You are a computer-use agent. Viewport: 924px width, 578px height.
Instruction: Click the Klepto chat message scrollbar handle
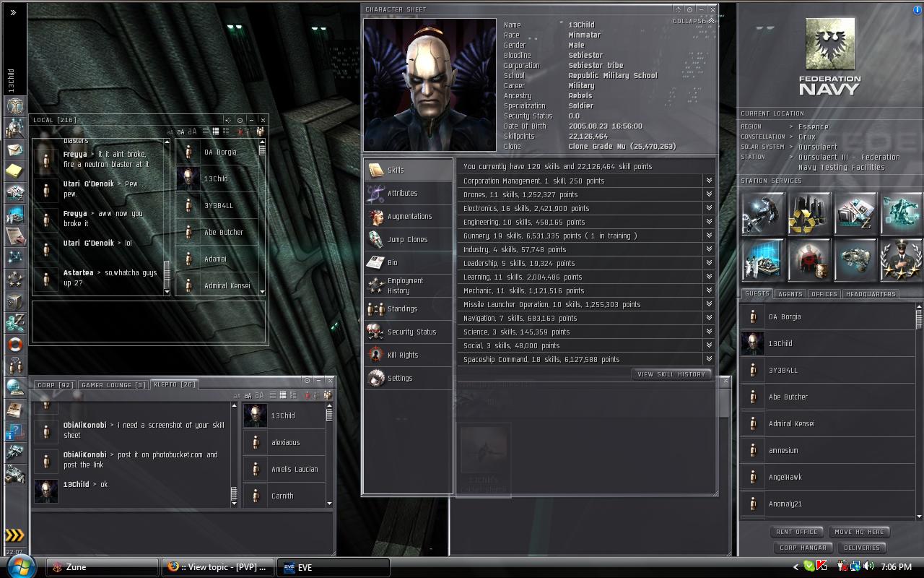point(234,493)
